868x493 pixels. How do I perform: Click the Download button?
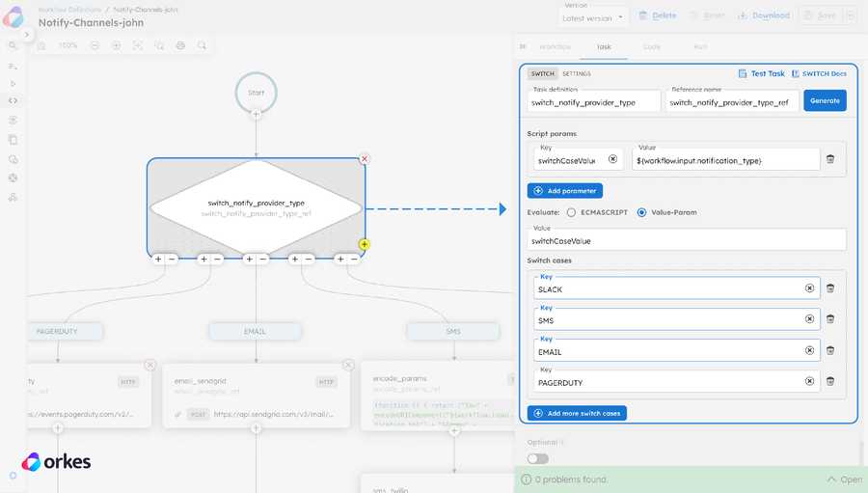764,15
